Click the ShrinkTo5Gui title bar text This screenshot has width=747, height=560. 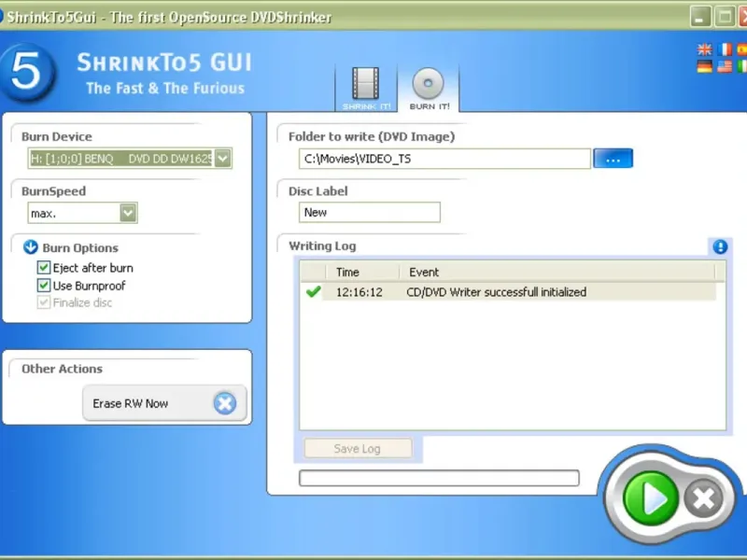pyautogui.click(x=169, y=18)
